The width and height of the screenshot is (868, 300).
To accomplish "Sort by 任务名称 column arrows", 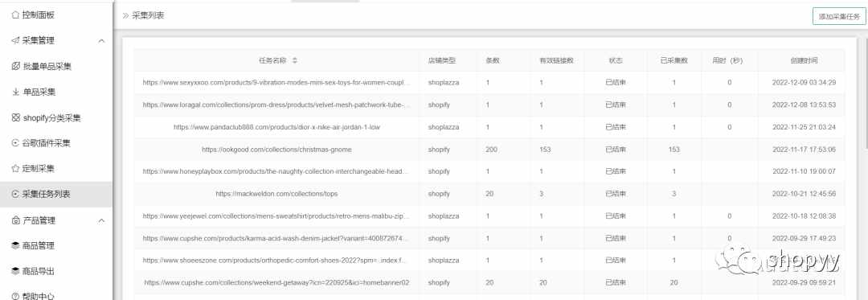I will 294,60.
